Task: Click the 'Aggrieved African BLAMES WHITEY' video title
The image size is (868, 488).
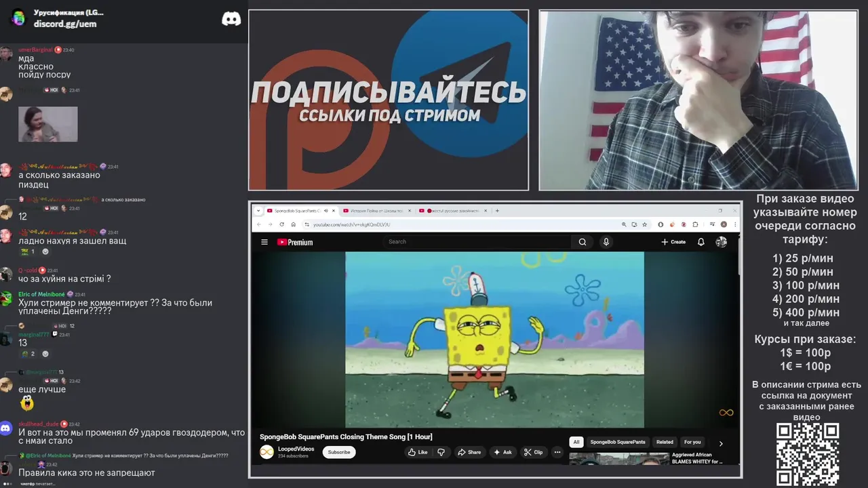Action: (x=697, y=458)
